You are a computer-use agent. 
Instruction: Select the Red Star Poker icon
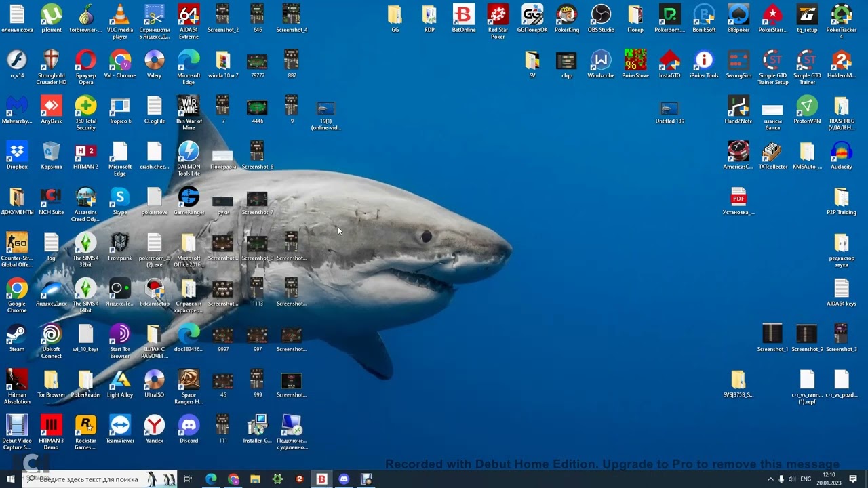498,22
